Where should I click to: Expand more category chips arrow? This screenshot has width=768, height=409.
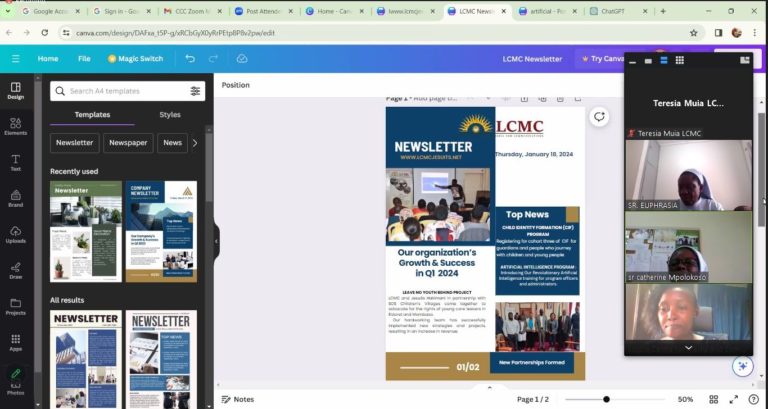click(x=195, y=143)
